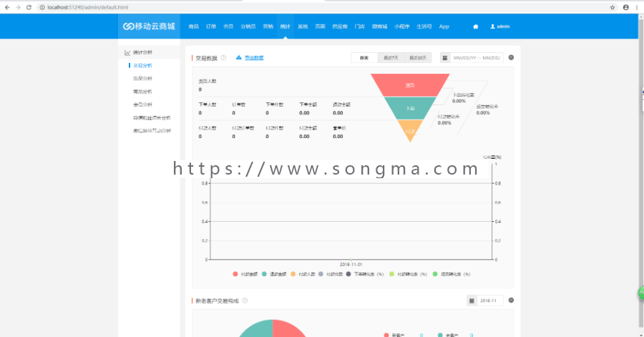Open the 营销 menu
Image resolution: width=644 pixels, height=337 pixels.
tap(268, 26)
